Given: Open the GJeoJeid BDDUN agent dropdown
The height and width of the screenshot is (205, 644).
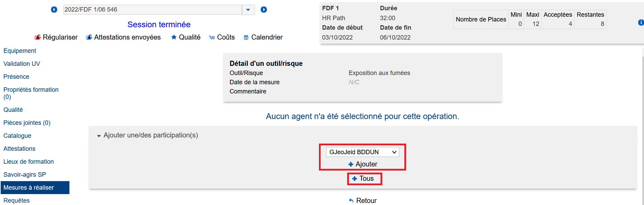Looking at the screenshot, I should (x=363, y=152).
